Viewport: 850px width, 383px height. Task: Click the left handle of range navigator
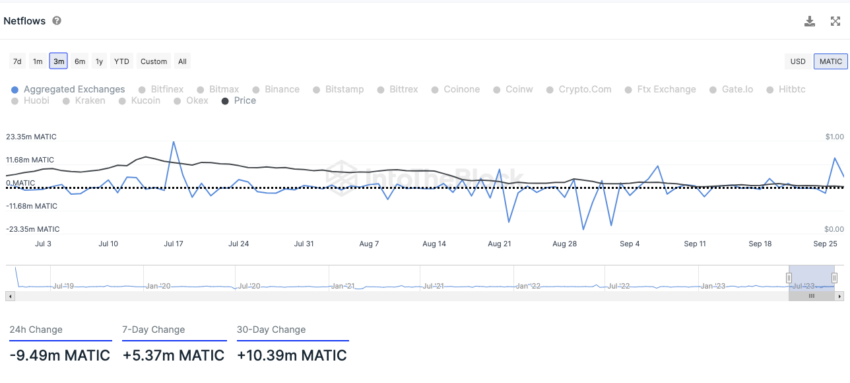click(789, 278)
